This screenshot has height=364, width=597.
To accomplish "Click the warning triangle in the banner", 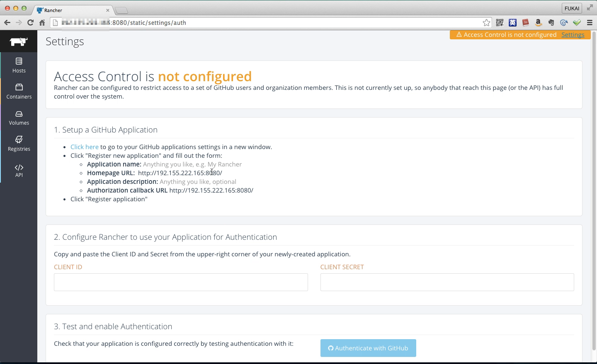I will click(x=459, y=35).
